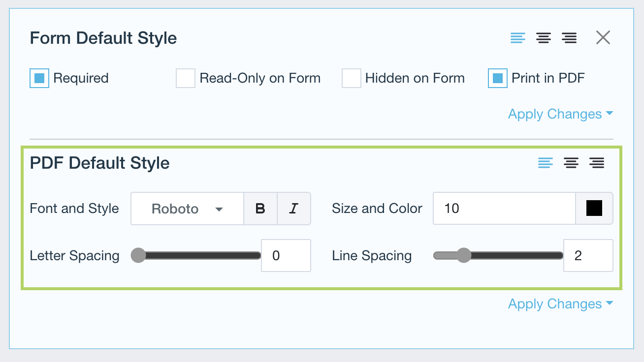The image size is (644, 362).
Task: Expand Apply Changes under Form Default Style
Action: pyautogui.click(x=560, y=114)
